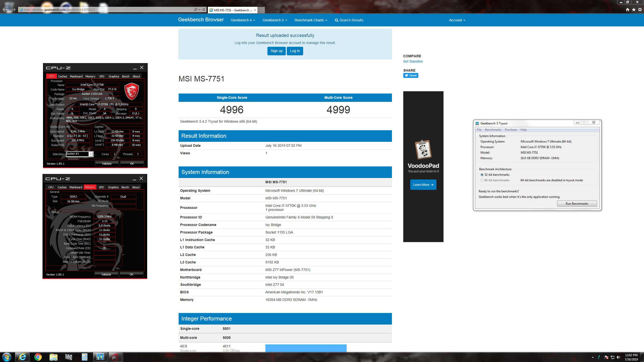Go forward with browser forward arrow
644x362 pixels.
click(x=14, y=10)
